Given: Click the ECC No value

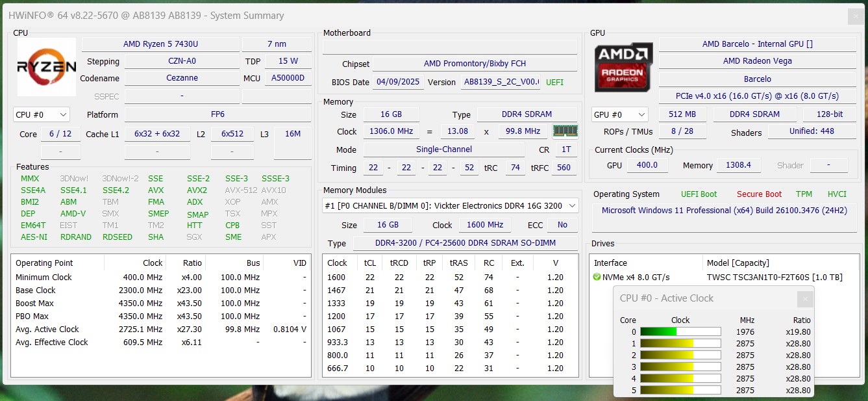Looking at the screenshot, I should 562,225.
